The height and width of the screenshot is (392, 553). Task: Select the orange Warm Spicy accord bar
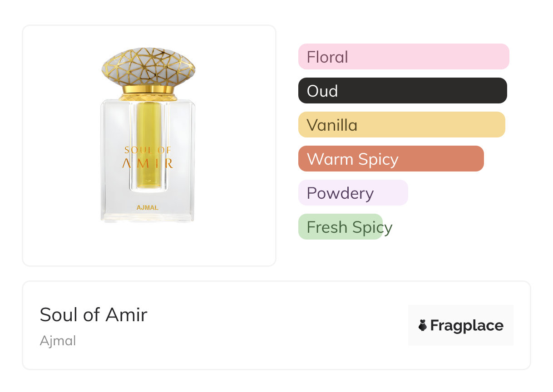391,159
